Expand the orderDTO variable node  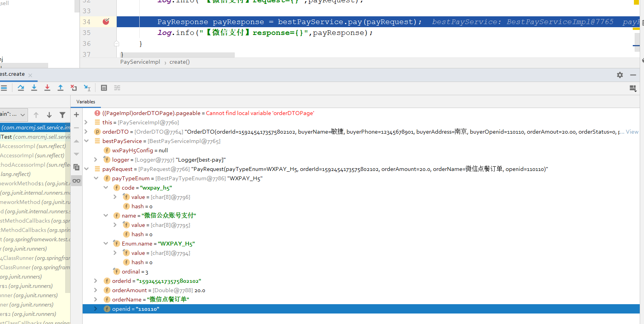coord(86,132)
